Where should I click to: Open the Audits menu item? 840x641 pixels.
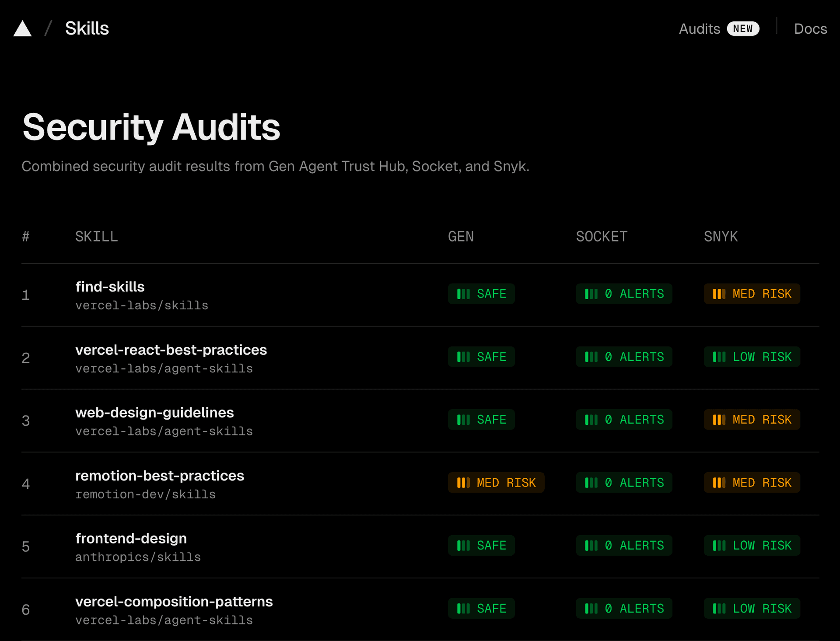pos(699,28)
